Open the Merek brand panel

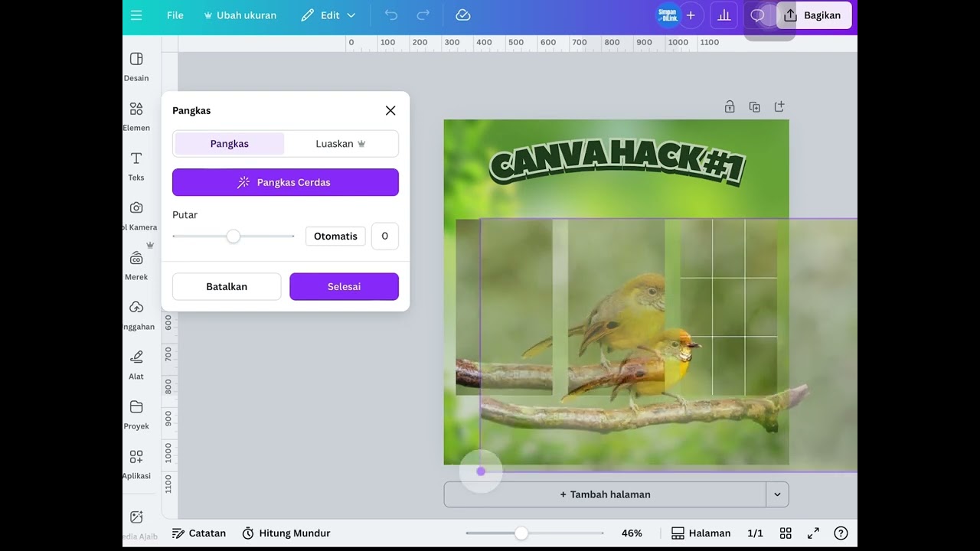(x=136, y=266)
